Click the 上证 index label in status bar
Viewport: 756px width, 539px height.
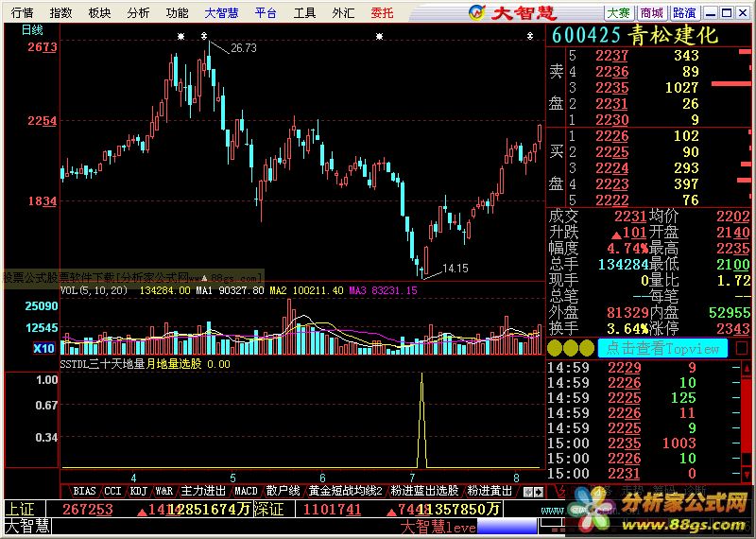pos(20,509)
